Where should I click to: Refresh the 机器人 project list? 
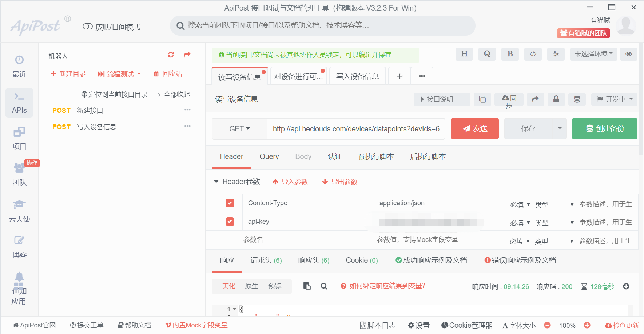170,55
